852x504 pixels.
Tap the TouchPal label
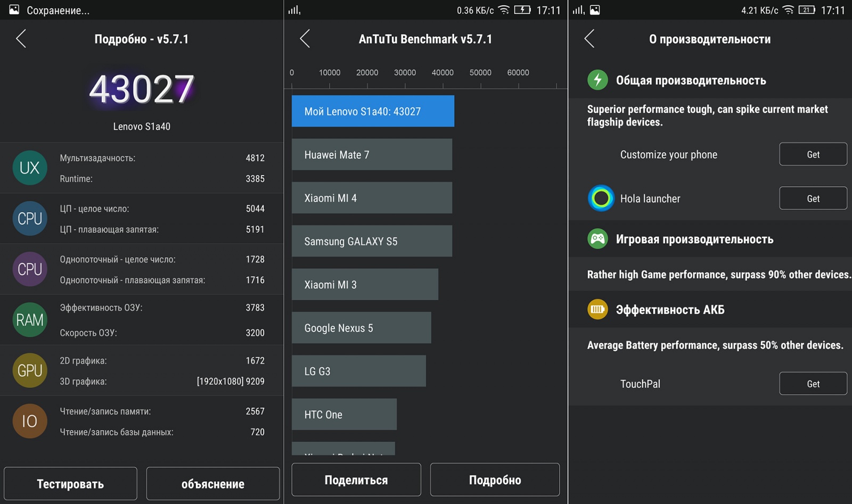(x=640, y=384)
